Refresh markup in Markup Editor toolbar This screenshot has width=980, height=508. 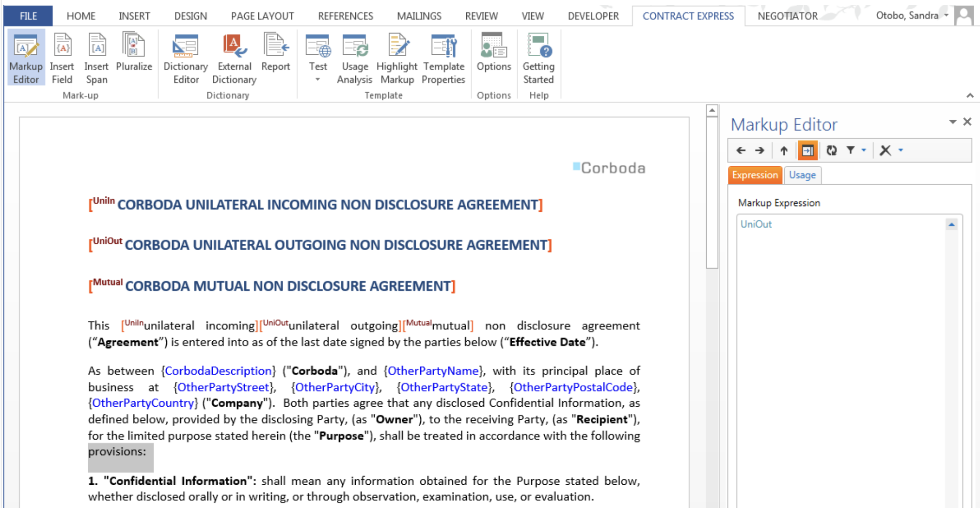tap(831, 150)
